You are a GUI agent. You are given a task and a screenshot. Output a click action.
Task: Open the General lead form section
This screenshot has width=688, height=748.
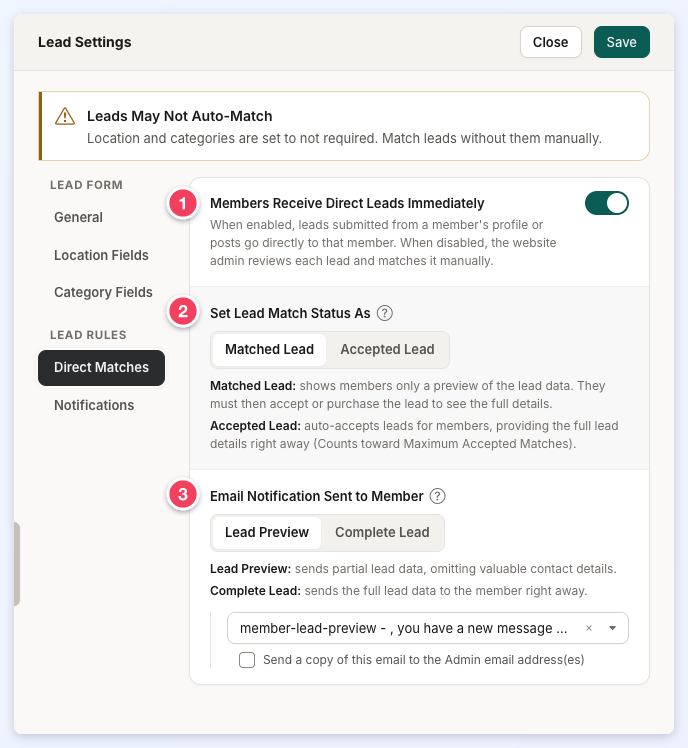pyautogui.click(x=78, y=218)
